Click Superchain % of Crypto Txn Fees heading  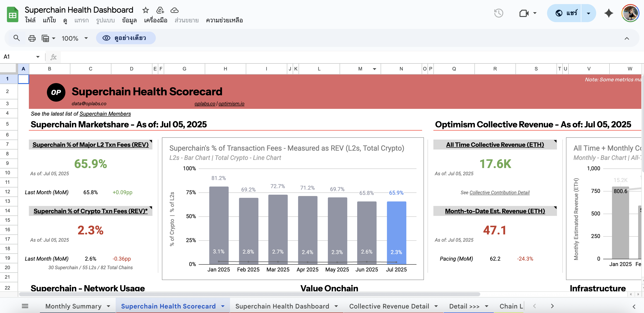[90, 211]
